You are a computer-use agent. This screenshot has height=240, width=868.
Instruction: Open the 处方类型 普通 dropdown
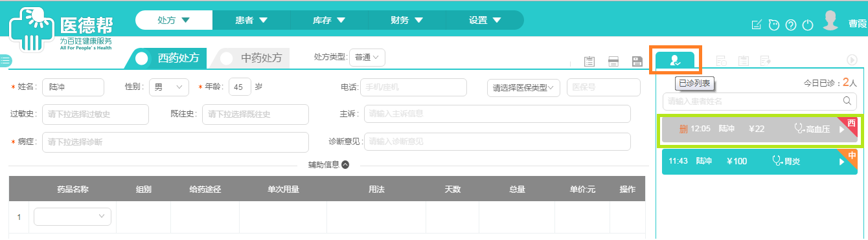(x=367, y=57)
